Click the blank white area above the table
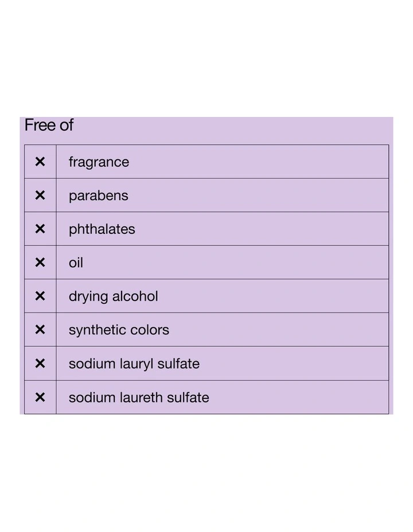Image resolution: width=413 pixels, height=532 pixels. pyautogui.click(x=206, y=57)
